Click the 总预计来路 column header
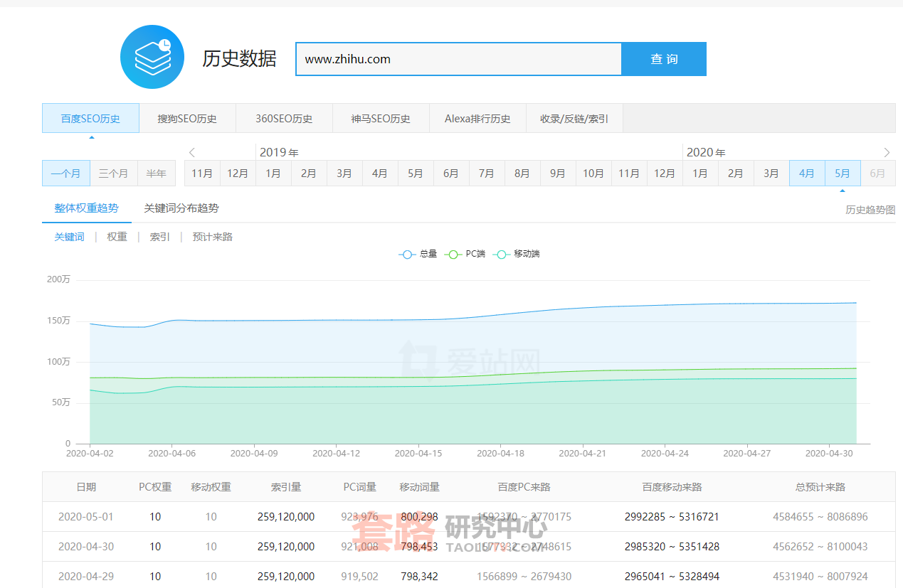Image resolution: width=903 pixels, height=588 pixels. click(x=820, y=487)
